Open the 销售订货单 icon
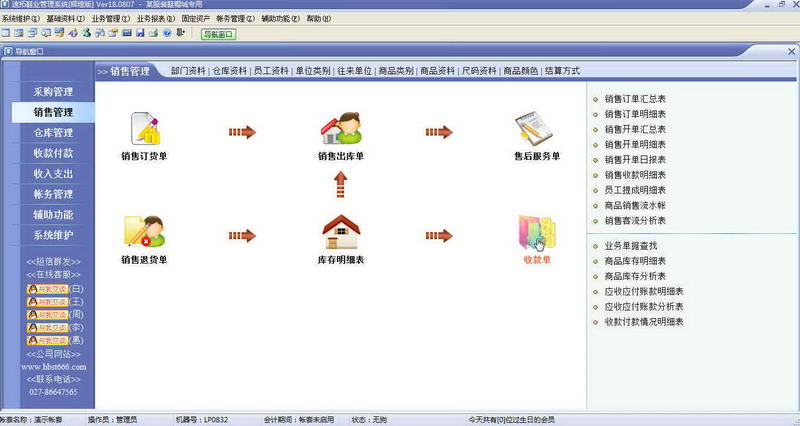800x426 pixels. click(x=145, y=129)
